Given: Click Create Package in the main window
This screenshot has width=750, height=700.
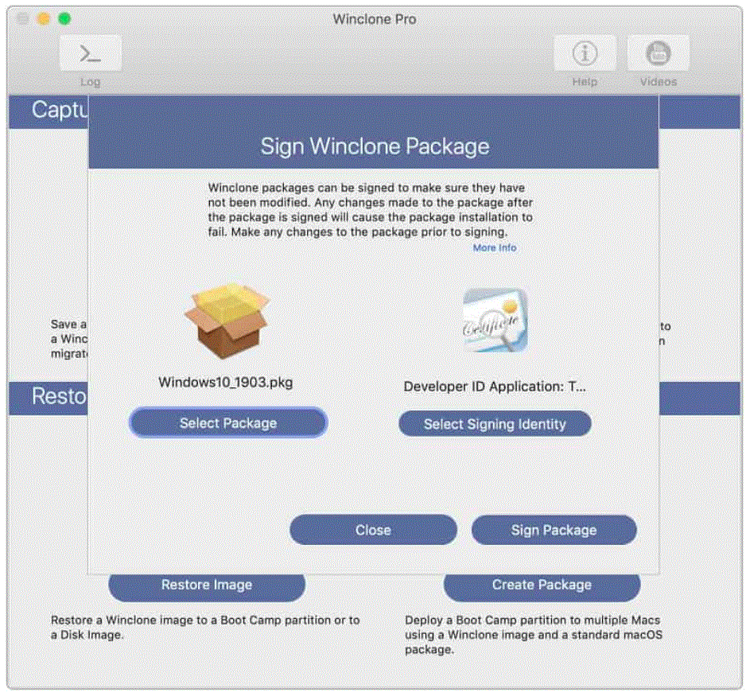Looking at the screenshot, I should 542,586.
